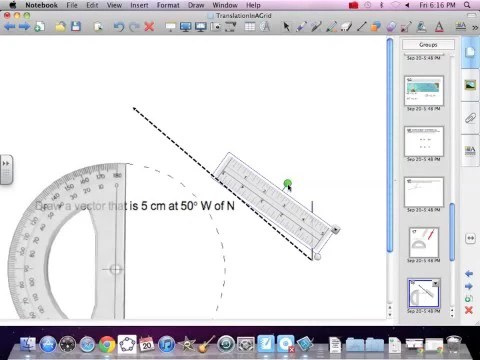Viewport: 480px width, 360px height.
Task: Switch to the Page Sorter tab
Action: click(x=470, y=53)
